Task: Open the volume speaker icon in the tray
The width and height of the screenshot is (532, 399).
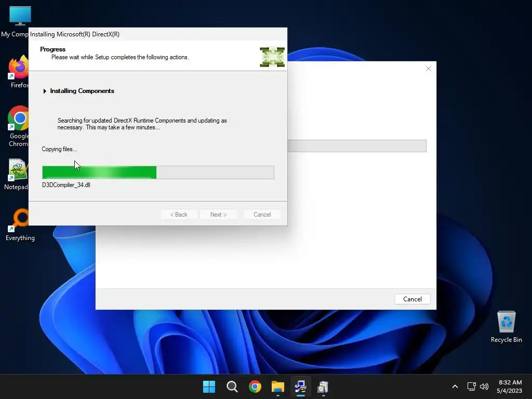Action: 484,387
